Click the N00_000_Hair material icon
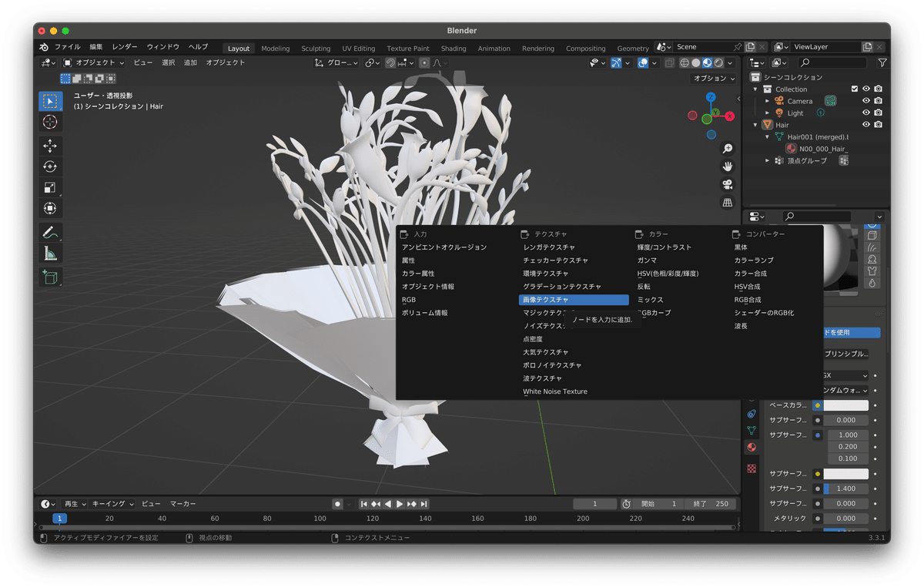This screenshot has width=924, height=588. point(791,148)
